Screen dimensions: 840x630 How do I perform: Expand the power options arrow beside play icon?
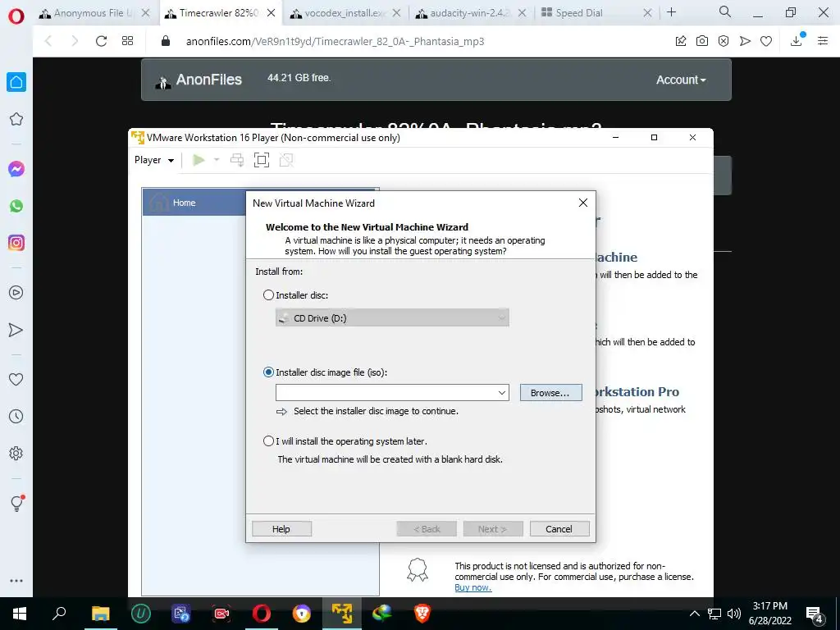[217, 160]
